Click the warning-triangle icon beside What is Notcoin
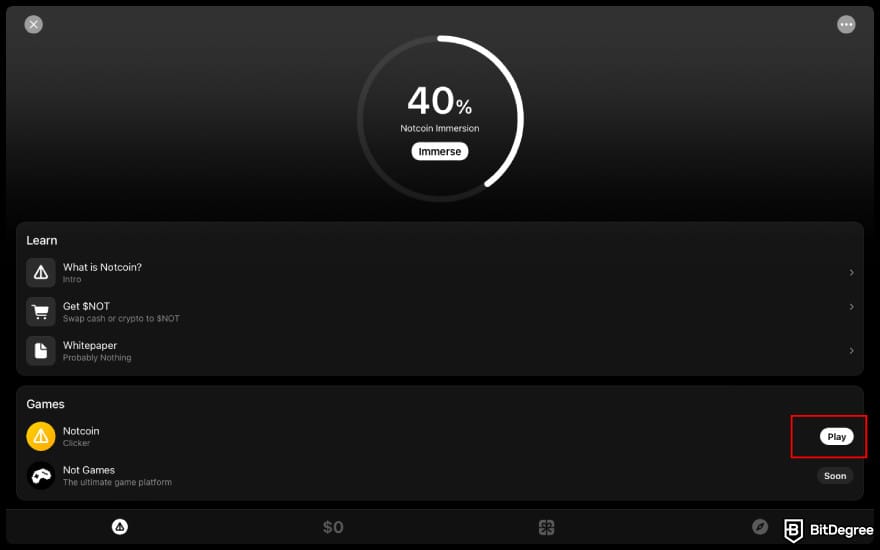This screenshot has width=880, height=550. 40,272
